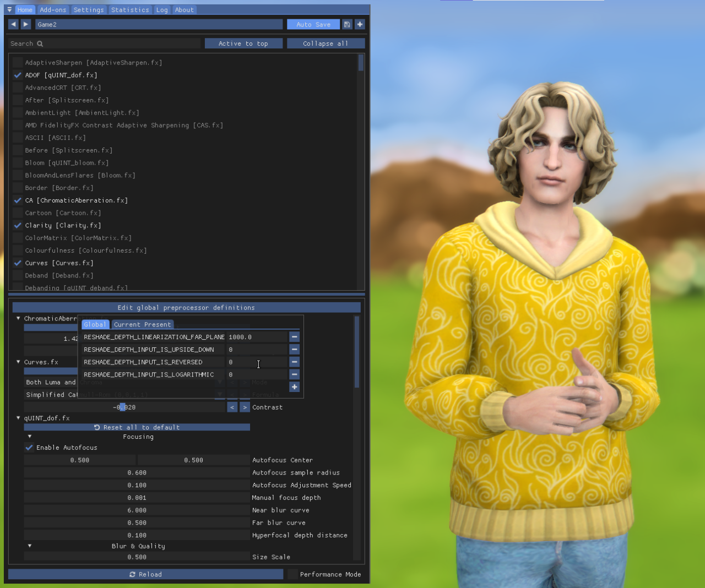Click the settings panel scrollbar
Screen dimensions: 705x588
[x=357, y=352]
